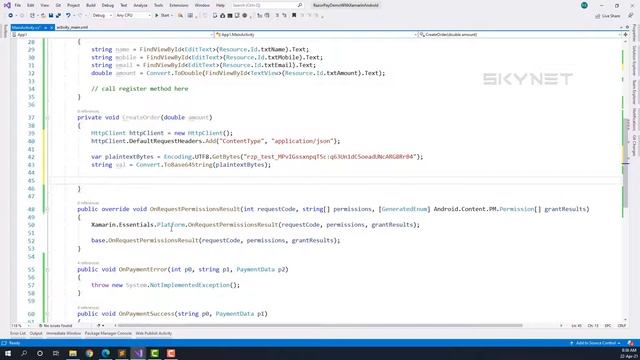Click the Windows taskbar search icon
The image size is (640, 360).
(x=24, y=353)
